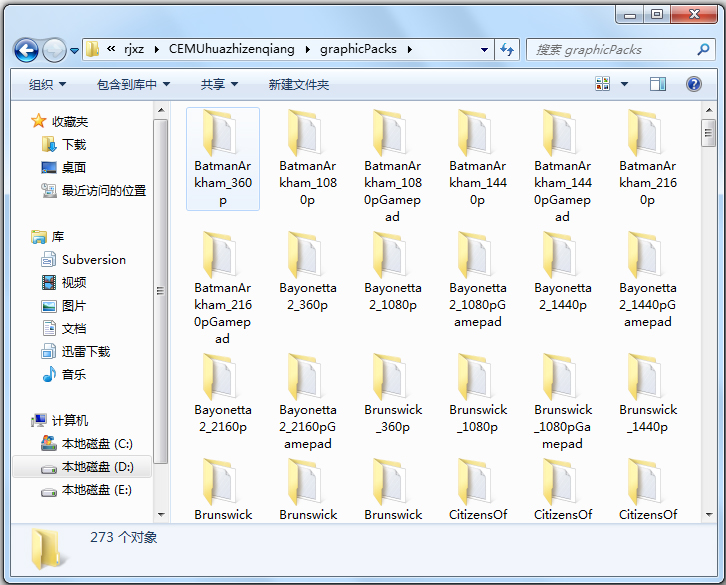Image resolution: width=726 pixels, height=585 pixels.
Task: Click the file list scroll up arrow
Action: click(708, 110)
